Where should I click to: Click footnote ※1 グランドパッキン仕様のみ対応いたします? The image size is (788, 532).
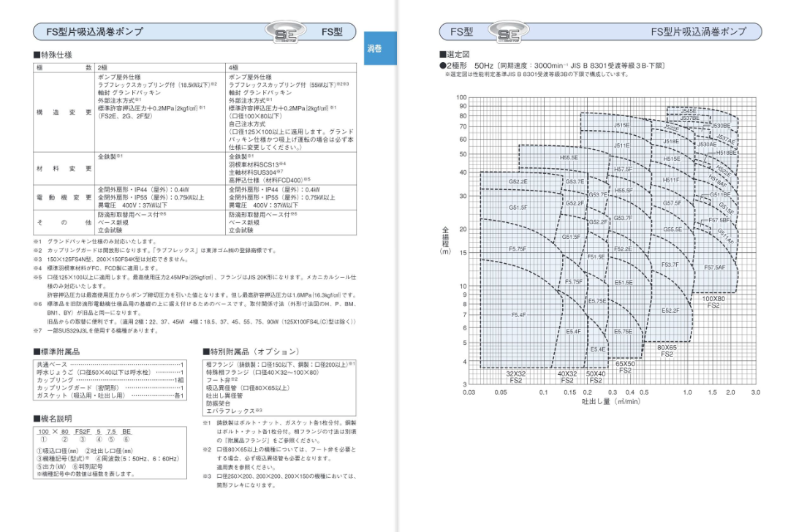coord(96,241)
